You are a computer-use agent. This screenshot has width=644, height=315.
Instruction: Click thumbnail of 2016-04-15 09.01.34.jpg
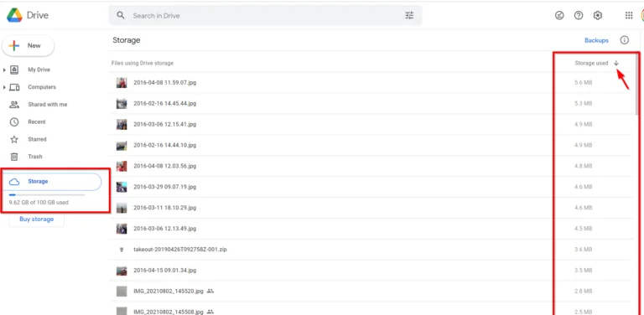coord(122,271)
